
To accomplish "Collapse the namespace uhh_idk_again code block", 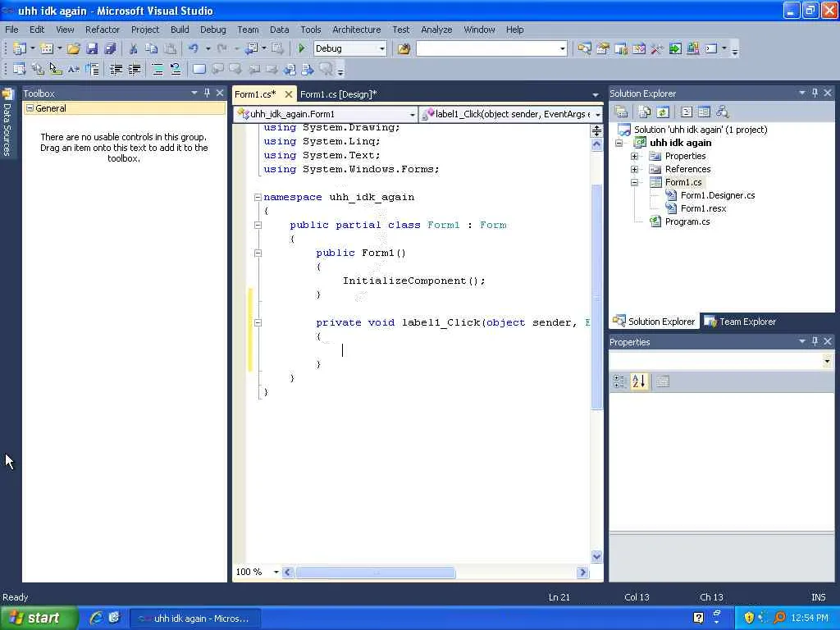I will (258, 197).
